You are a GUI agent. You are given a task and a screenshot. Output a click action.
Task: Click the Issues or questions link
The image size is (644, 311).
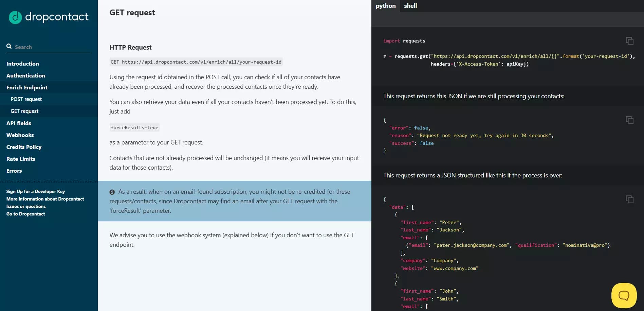26,206
